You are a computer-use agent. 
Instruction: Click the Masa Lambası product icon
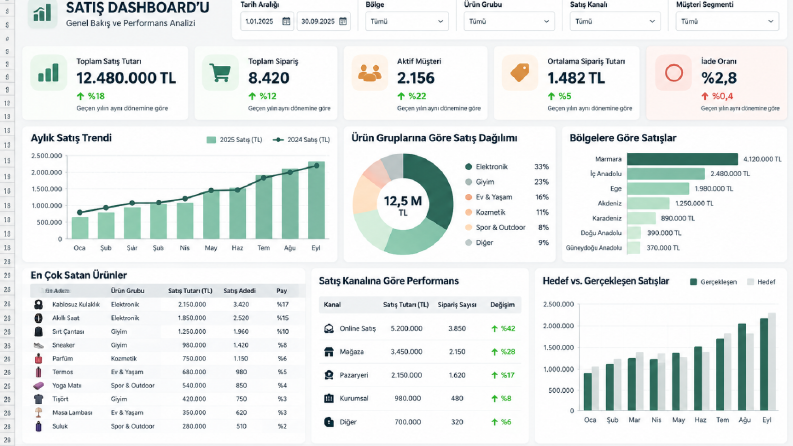click(38, 413)
